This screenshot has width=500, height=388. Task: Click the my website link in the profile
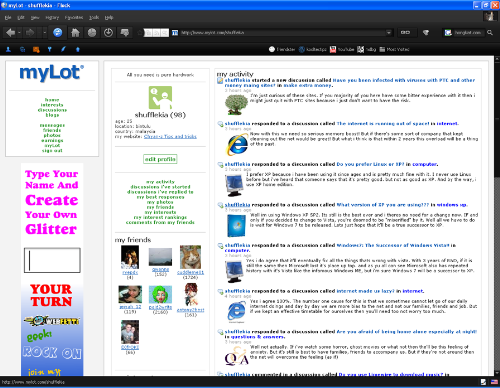170,137
